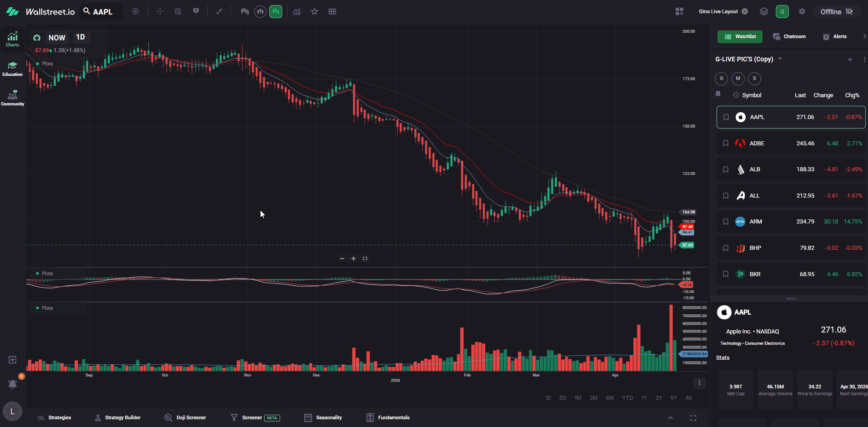Viewport: 868px width, 427px height.
Task: Expand the G-LIVE PIC'S (Copy) watchlist dropdown
Action: pos(780,59)
